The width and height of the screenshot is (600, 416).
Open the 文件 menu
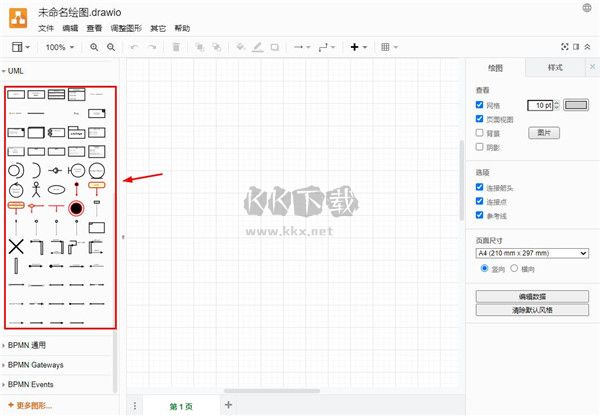[46, 28]
